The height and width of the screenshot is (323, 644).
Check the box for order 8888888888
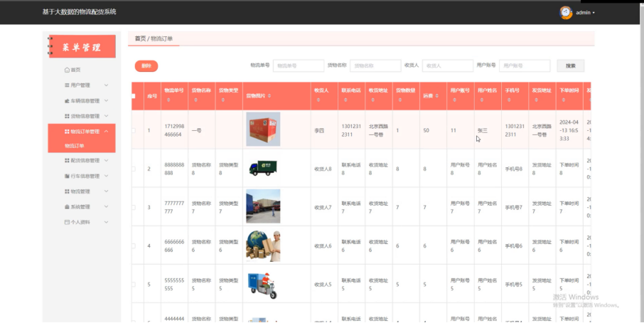click(133, 169)
